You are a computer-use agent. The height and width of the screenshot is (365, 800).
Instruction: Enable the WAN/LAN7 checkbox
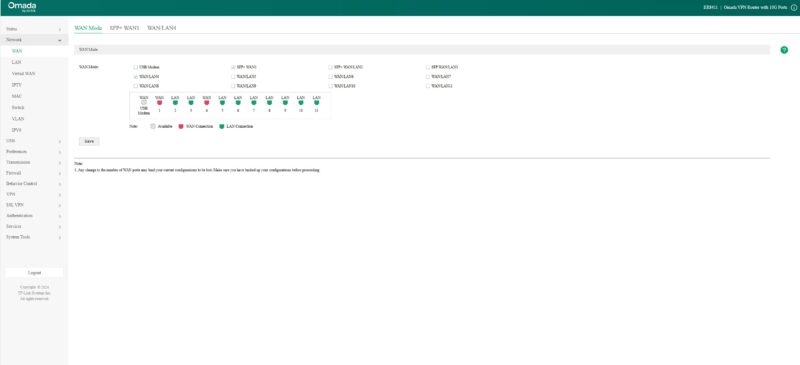[x=428, y=77]
